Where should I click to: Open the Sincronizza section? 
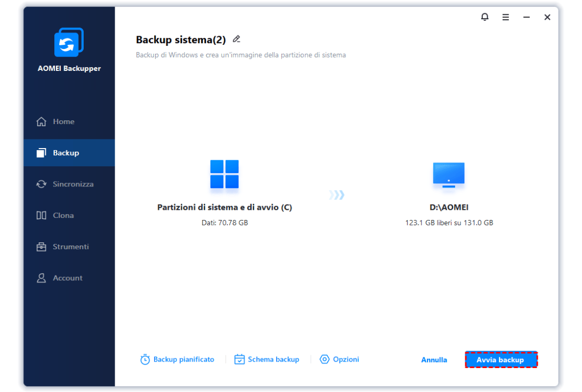point(73,184)
